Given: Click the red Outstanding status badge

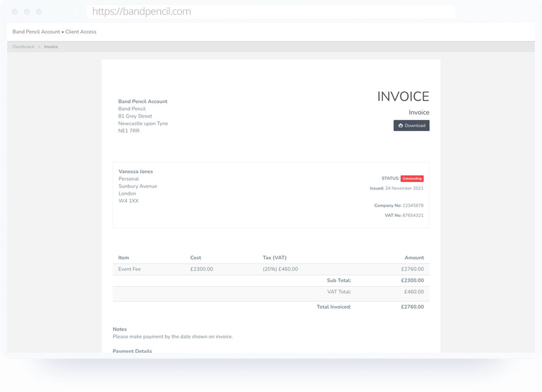Looking at the screenshot, I should coord(412,179).
